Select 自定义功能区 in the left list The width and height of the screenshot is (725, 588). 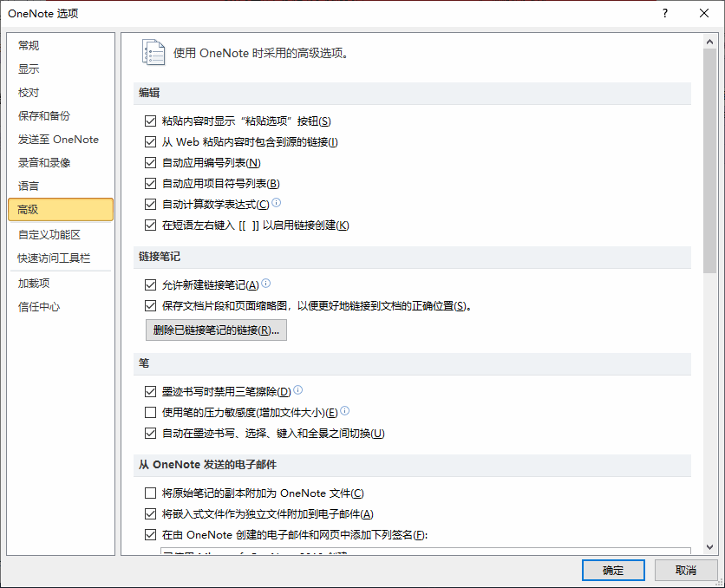[x=49, y=235]
